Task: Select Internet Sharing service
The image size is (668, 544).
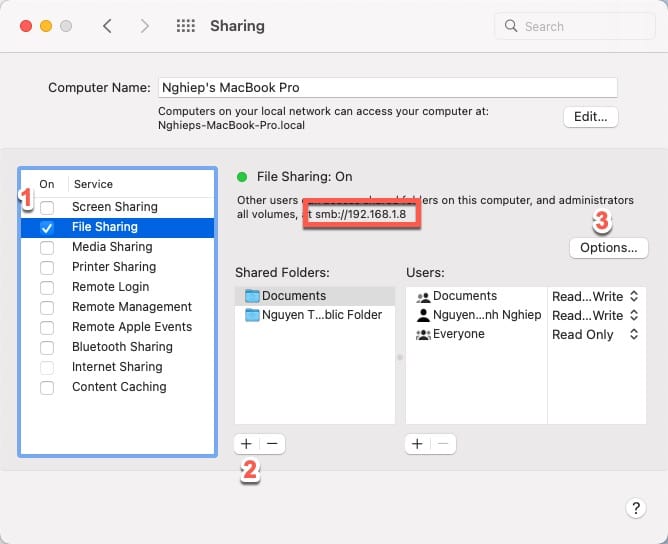Action: point(117,367)
